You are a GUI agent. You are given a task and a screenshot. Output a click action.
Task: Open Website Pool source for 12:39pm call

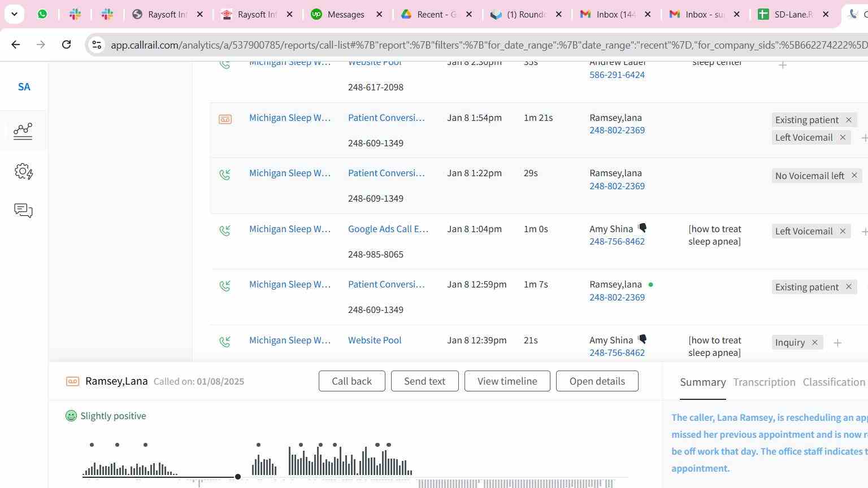tap(375, 340)
